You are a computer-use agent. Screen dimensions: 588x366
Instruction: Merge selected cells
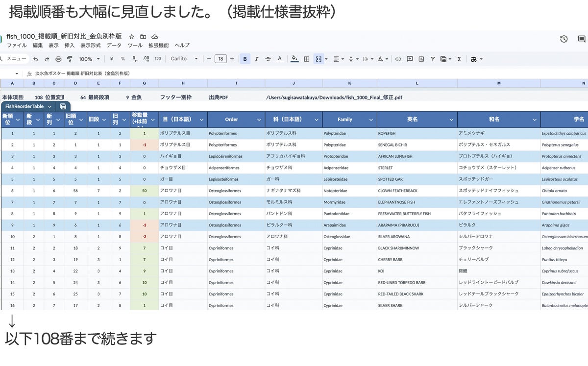click(x=318, y=59)
